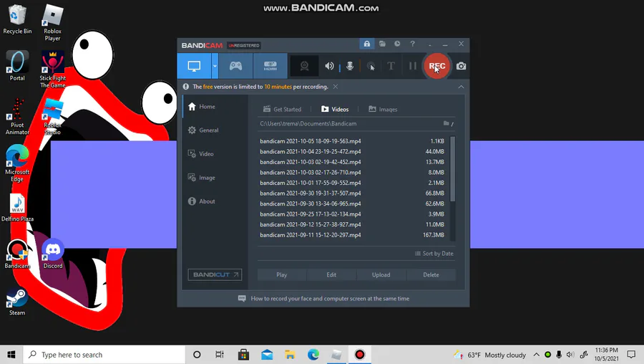
Task: Click the Upload button
Action: [x=381, y=274]
